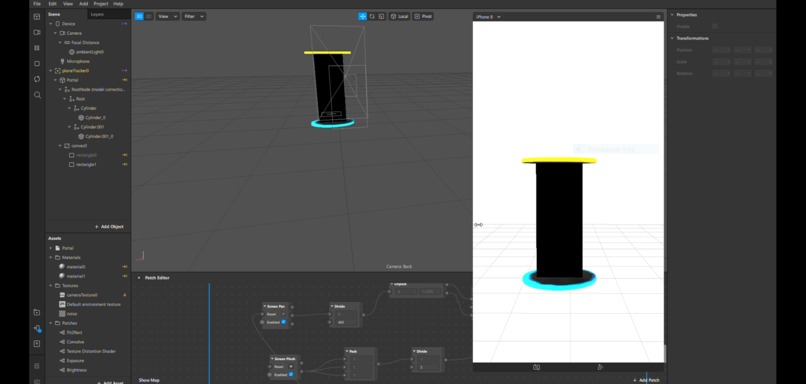Open the Add menu
Screen dimensions: 806x384
click(x=83, y=4)
